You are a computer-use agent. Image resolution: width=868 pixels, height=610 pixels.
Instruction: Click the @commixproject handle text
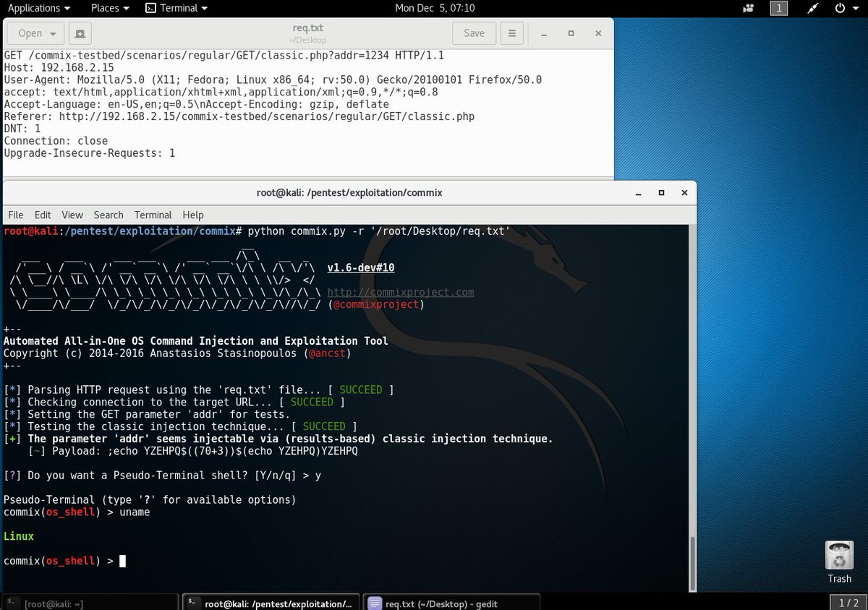[x=376, y=304]
